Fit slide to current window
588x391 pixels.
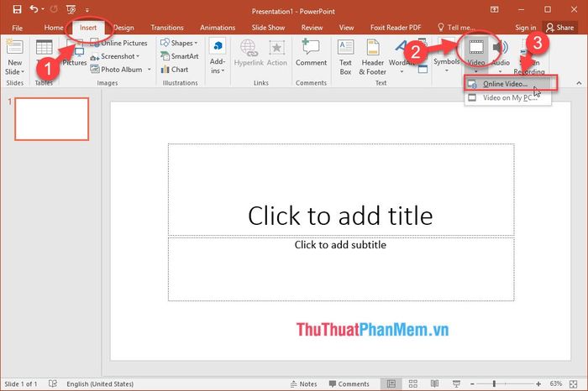(x=574, y=384)
